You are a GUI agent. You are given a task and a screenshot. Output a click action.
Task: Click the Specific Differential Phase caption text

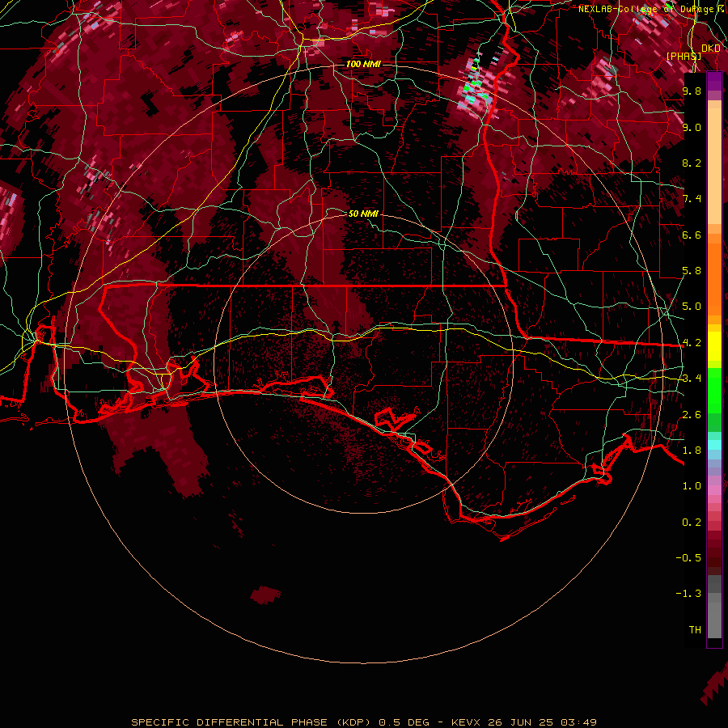pos(364,722)
